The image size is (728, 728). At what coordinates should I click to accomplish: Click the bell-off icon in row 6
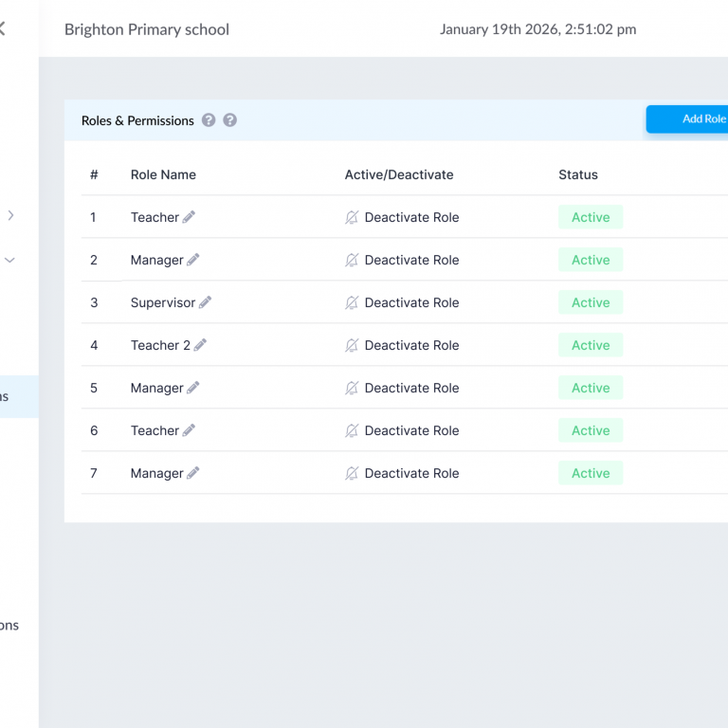(352, 431)
